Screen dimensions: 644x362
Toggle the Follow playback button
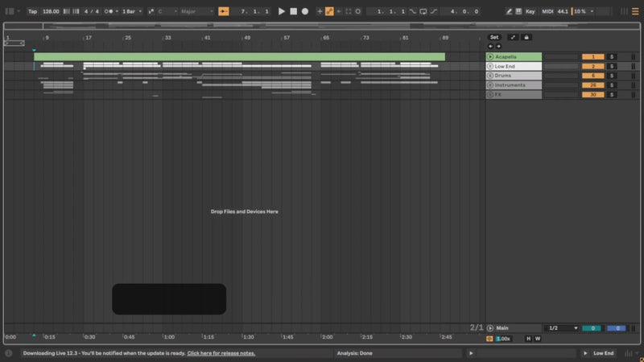223,11
